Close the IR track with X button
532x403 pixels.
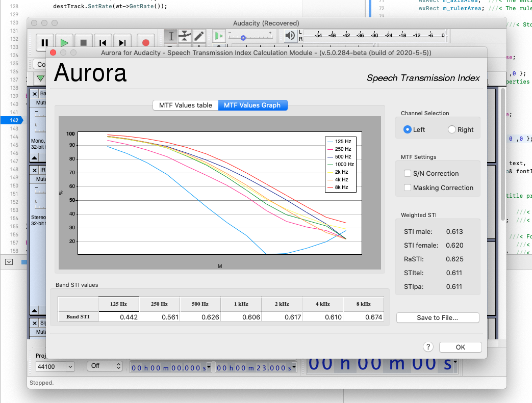tap(35, 170)
